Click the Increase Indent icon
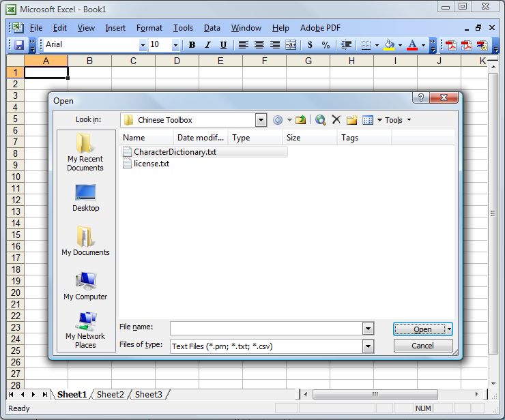This screenshot has width=505, height=420. click(346, 45)
